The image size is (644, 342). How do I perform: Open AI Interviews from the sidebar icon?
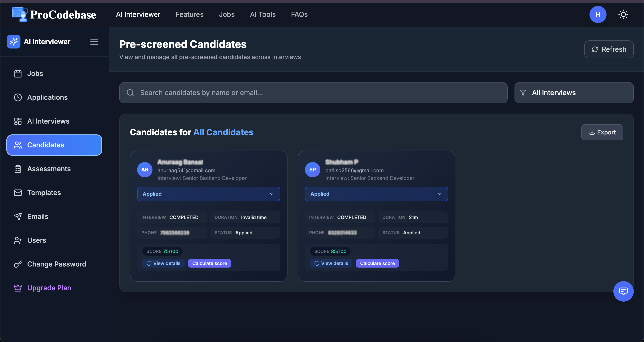[17, 121]
